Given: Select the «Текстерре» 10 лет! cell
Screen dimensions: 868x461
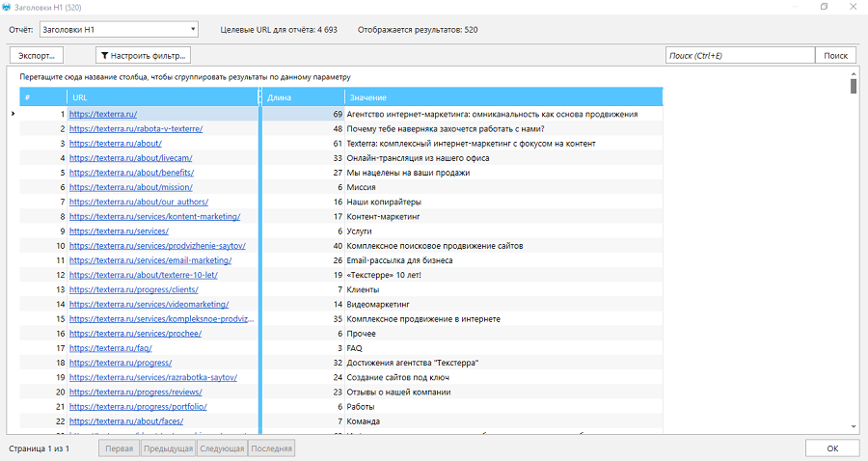Looking at the screenshot, I should coord(503,275).
